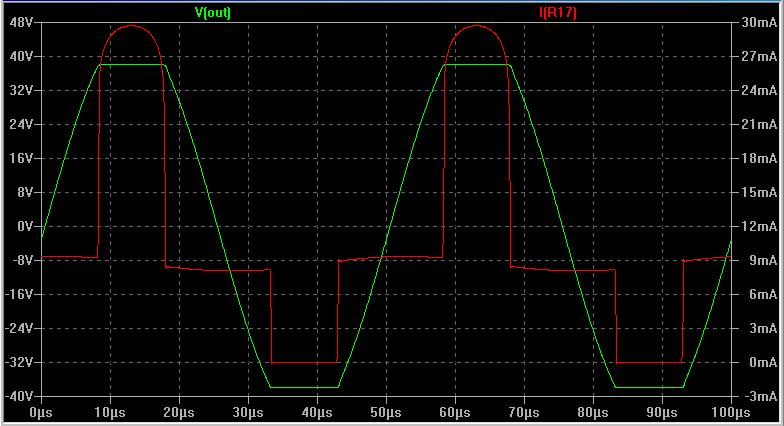Screen dimensions: 784x426
Task: Click the 21mA right axis label
Action: point(759,124)
